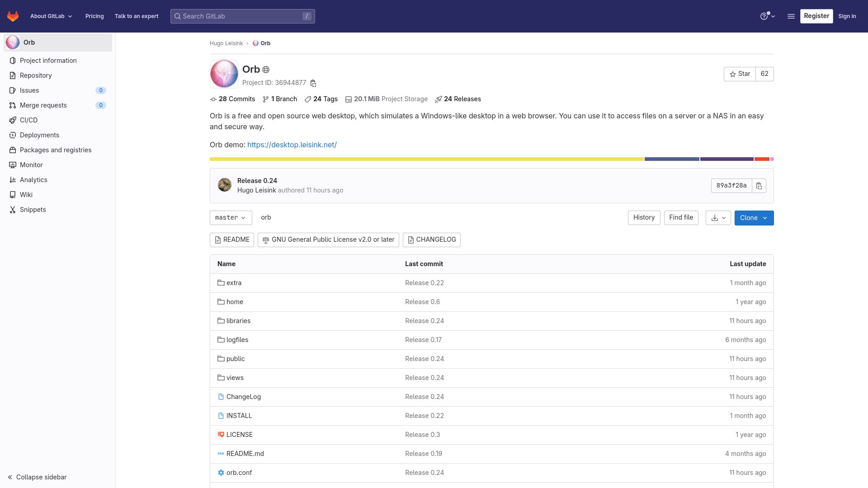The width and height of the screenshot is (868, 488).
Task: Open the Release 0.24 commit title
Action: click(257, 181)
